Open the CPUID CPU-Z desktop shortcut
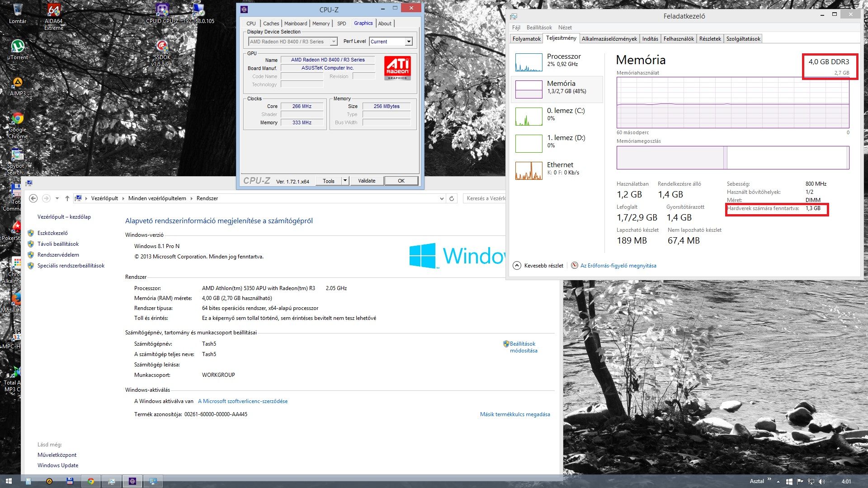 click(x=162, y=14)
